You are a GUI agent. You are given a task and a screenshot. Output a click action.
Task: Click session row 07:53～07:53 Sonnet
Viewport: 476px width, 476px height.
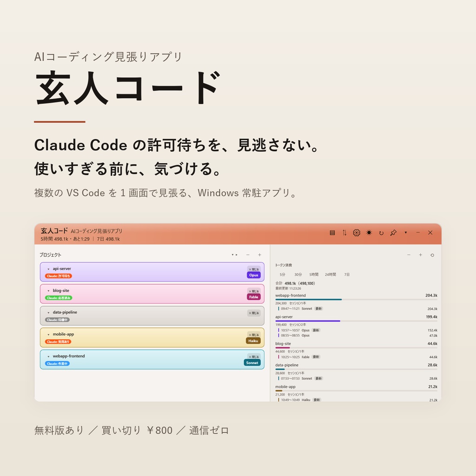coord(357,378)
